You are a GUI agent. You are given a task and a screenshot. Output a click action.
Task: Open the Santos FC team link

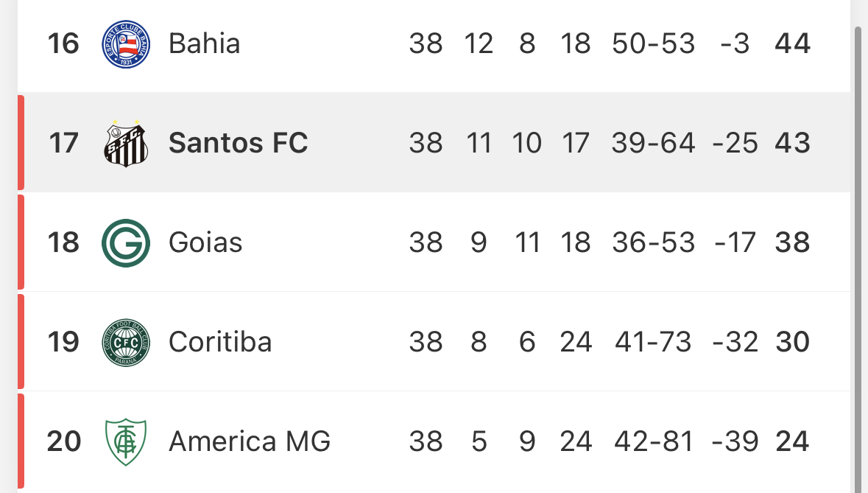point(238,143)
